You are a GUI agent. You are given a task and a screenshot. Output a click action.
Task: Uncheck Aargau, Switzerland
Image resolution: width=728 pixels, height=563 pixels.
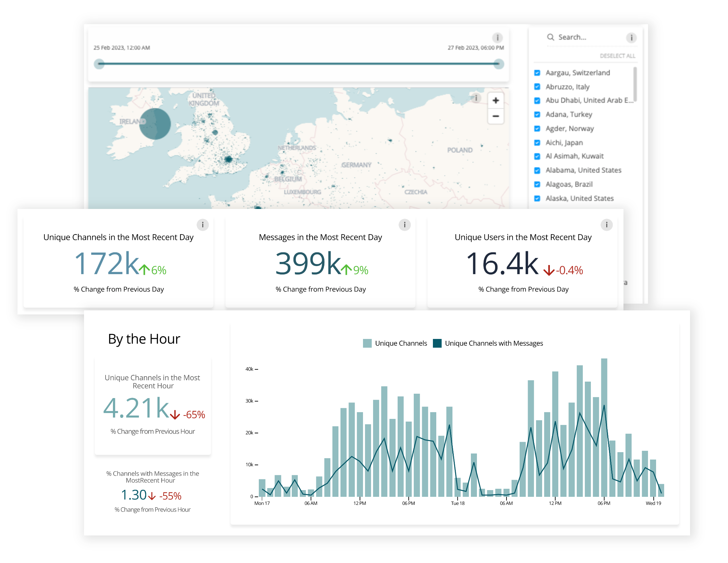click(537, 73)
